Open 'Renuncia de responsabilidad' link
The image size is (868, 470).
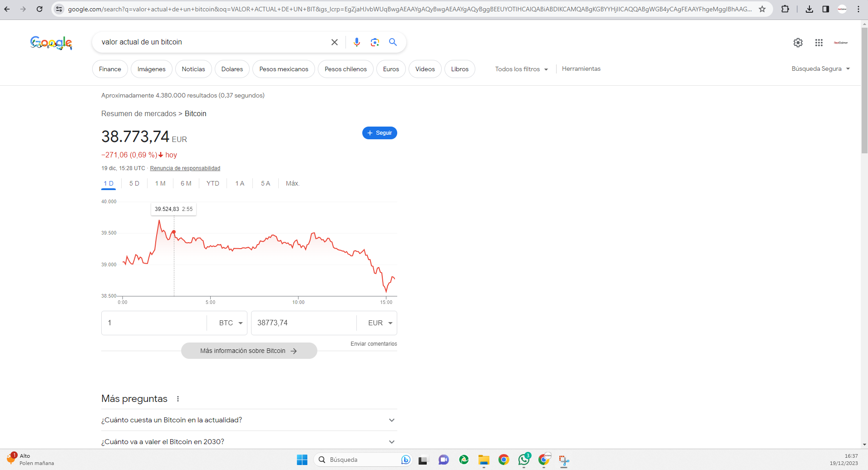click(x=185, y=168)
